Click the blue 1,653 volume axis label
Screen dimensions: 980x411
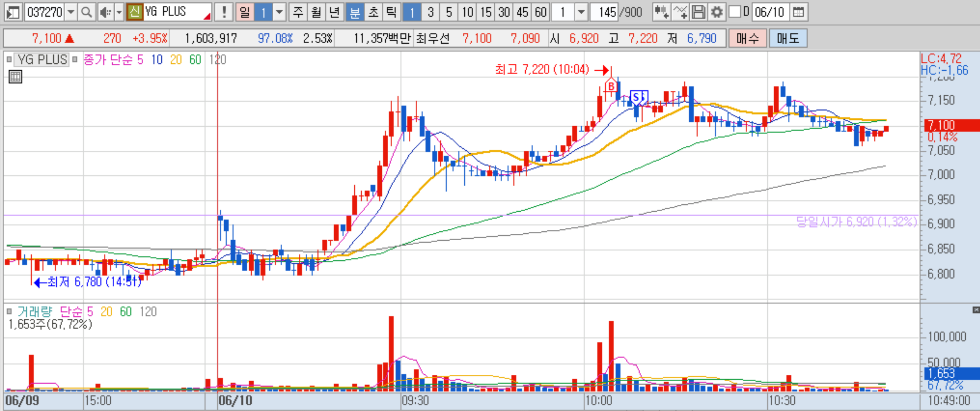951,374
